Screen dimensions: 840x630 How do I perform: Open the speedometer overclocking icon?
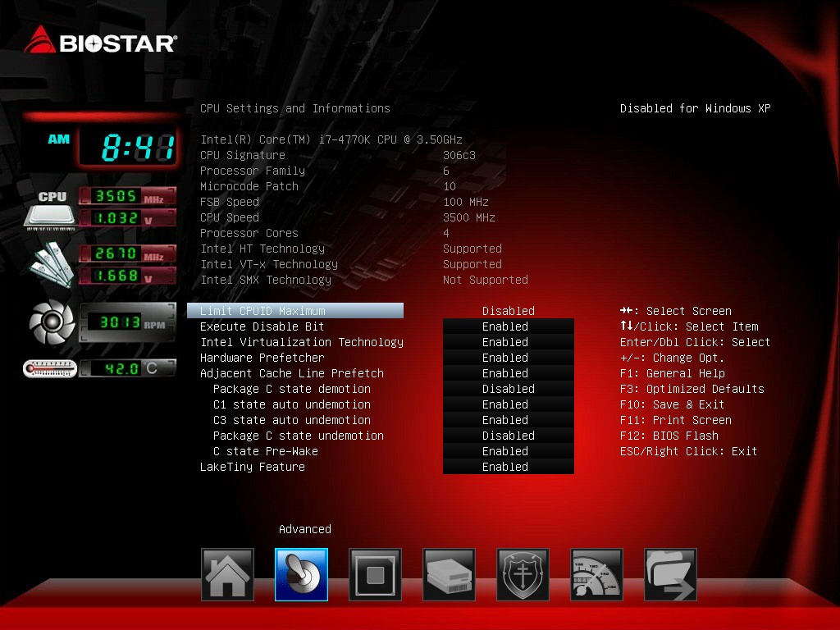[x=597, y=574]
